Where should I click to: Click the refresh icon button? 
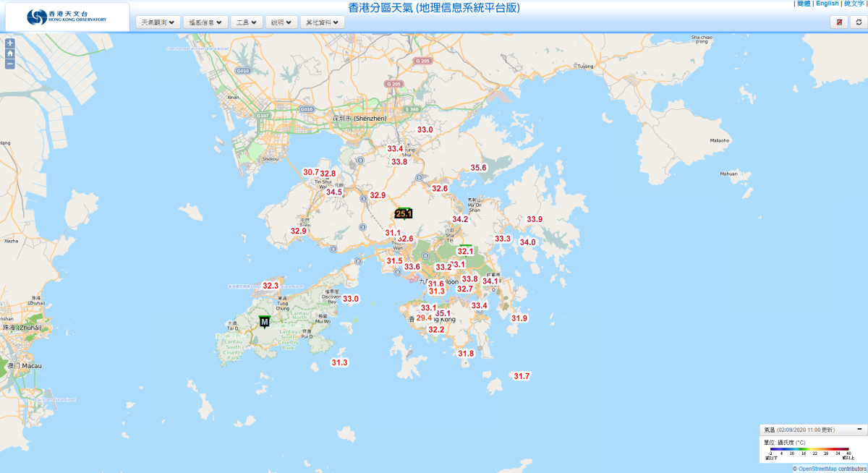click(858, 22)
